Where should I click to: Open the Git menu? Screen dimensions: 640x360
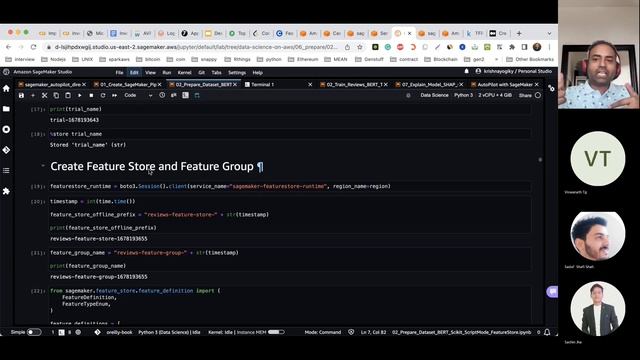coord(202,73)
